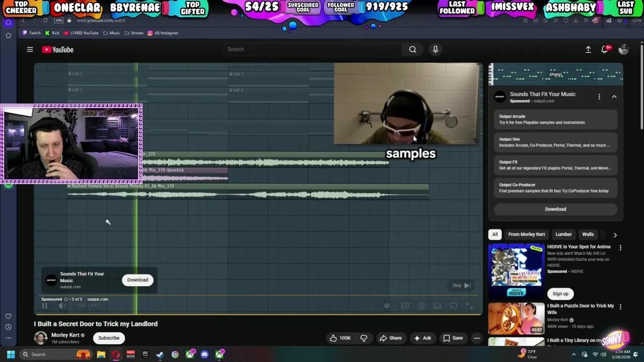Open the Output FX ad link

click(x=555, y=165)
